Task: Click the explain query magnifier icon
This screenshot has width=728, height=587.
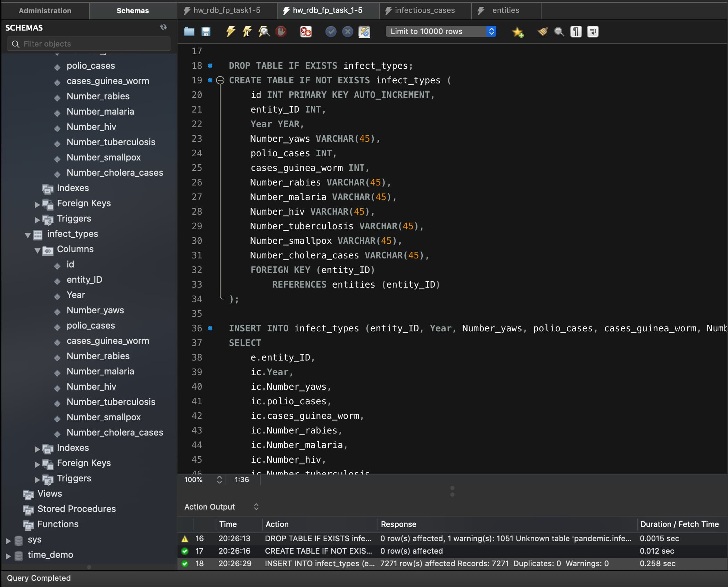Action: tap(264, 32)
